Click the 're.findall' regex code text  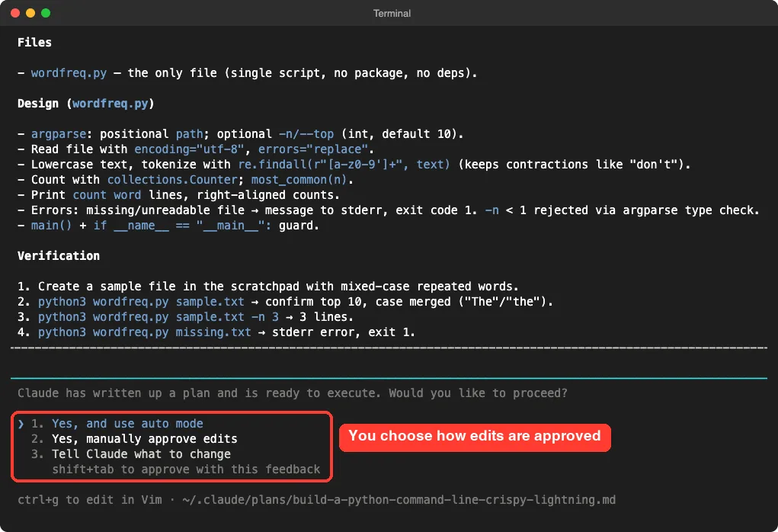(x=344, y=165)
